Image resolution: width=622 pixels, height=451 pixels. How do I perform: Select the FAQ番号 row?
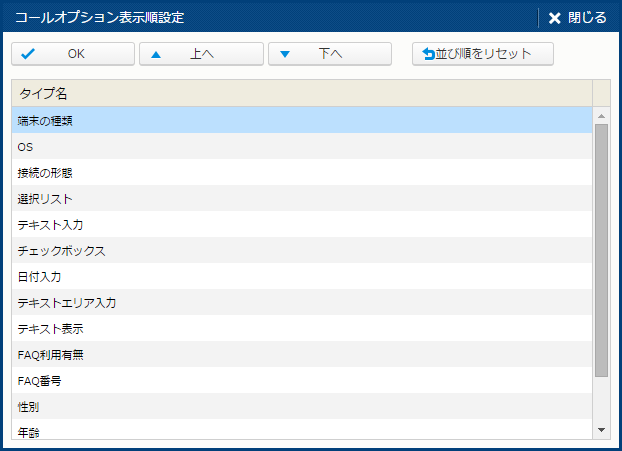(x=301, y=380)
